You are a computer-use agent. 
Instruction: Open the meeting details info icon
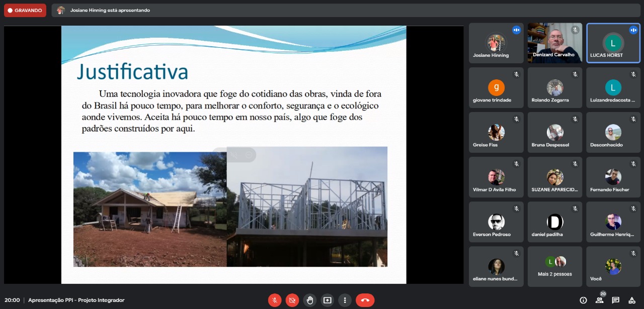(583, 300)
